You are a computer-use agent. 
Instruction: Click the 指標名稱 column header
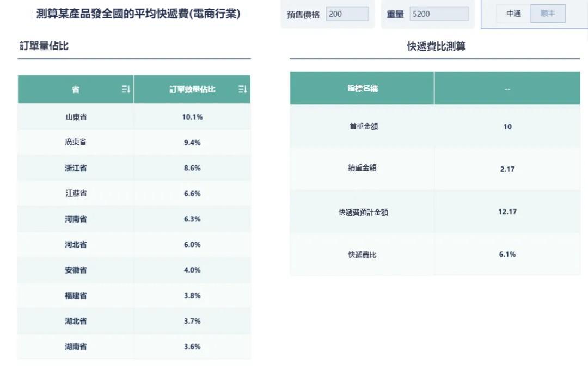[x=363, y=89]
